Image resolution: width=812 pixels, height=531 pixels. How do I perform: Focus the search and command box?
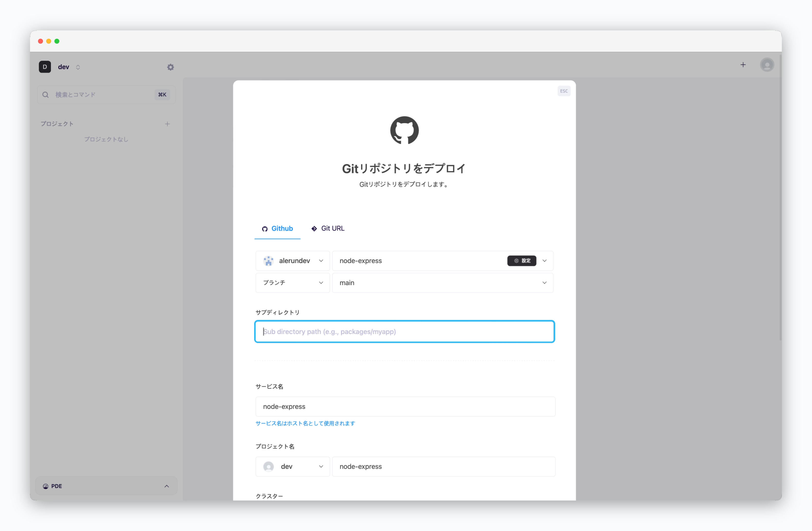click(x=106, y=94)
